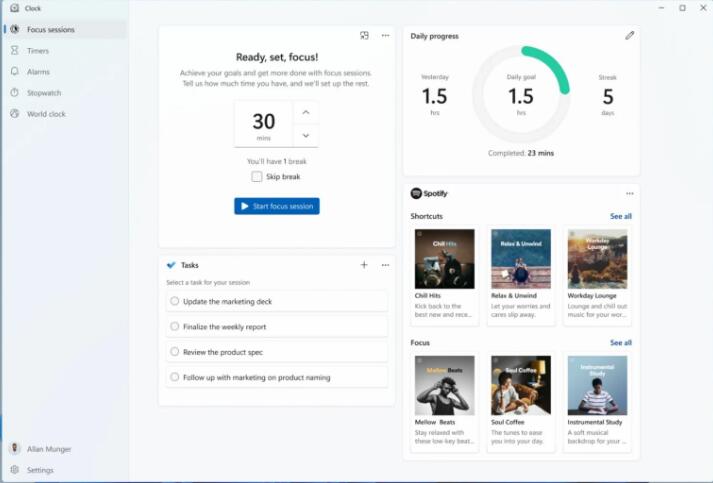Click the compact view icon in focus card
713x483 pixels.
pos(364,36)
